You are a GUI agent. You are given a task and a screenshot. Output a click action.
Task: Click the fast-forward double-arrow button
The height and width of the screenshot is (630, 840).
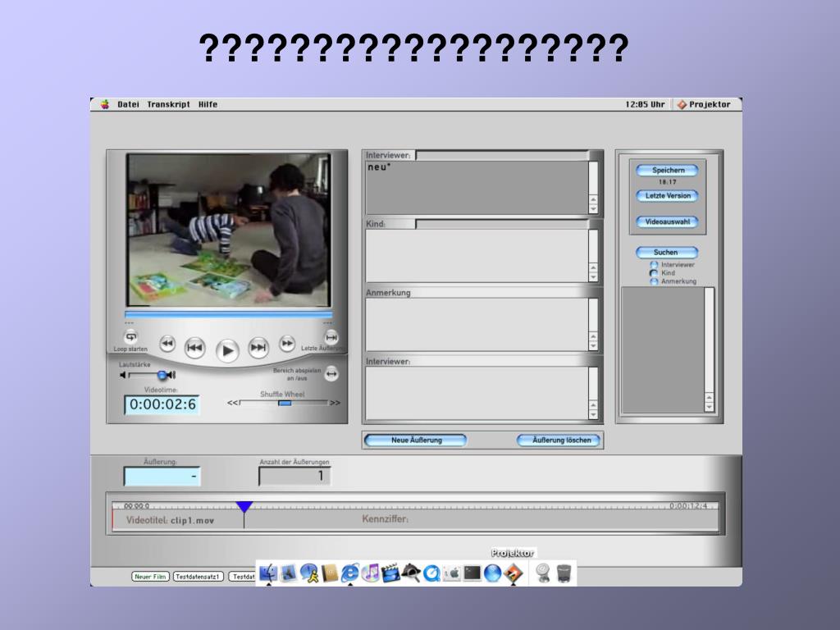point(287,344)
